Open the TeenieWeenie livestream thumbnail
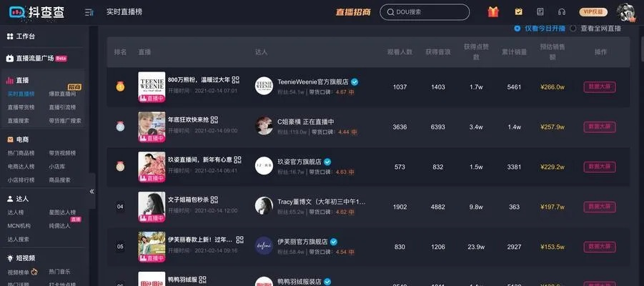Image resolution: width=644 pixels, height=286 pixels. tap(152, 87)
